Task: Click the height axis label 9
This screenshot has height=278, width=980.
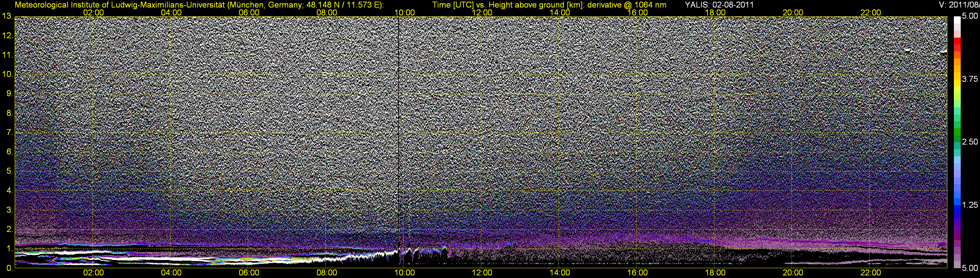Action: 9,93
